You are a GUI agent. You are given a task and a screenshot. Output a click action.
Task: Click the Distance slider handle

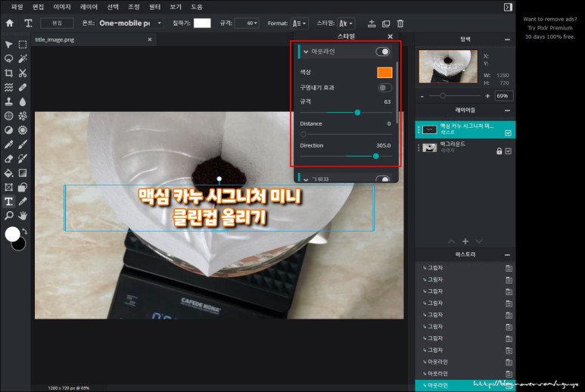click(x=303, y=134)
